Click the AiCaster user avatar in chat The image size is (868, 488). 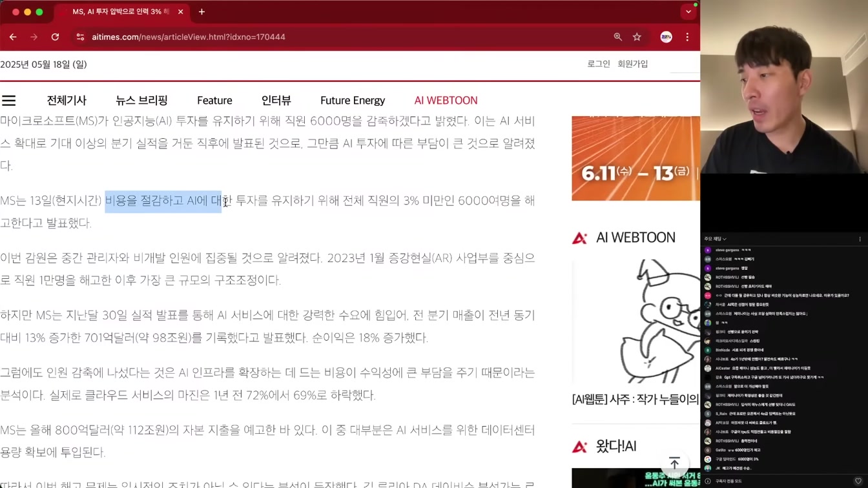[x=708, y=368]
